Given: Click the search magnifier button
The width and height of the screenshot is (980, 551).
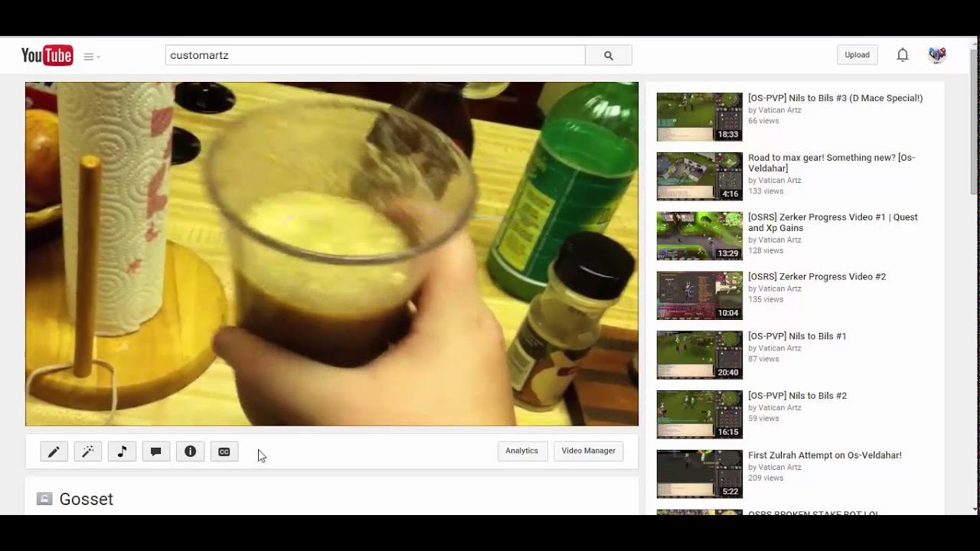Looking at the screenshot, I should coord(609,55).
